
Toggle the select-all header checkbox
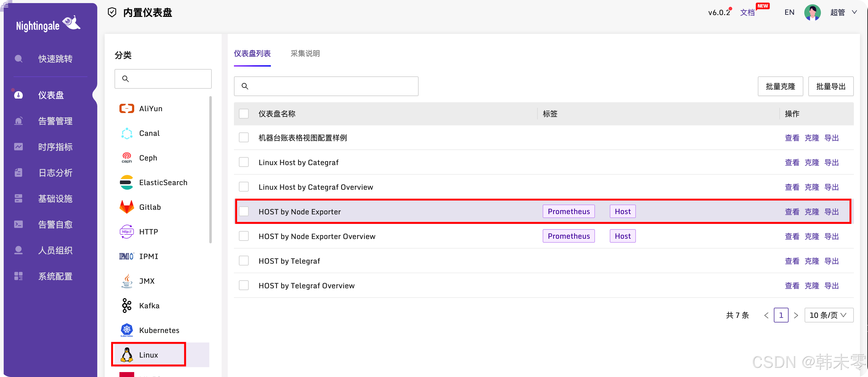point(243,114)
